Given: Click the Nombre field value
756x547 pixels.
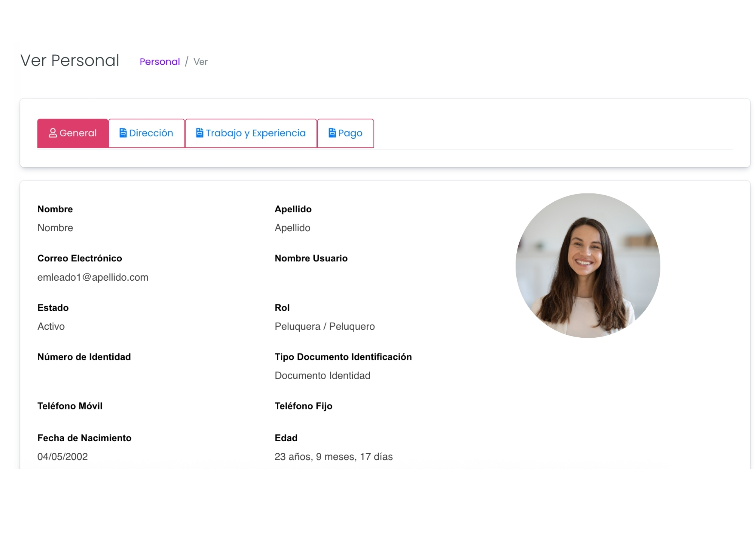Looking at the screenshot, I should coord(55,228).
